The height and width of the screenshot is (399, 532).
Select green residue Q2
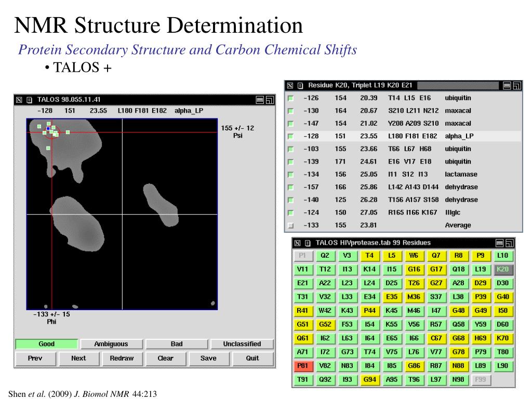click(x=325, y=256)
